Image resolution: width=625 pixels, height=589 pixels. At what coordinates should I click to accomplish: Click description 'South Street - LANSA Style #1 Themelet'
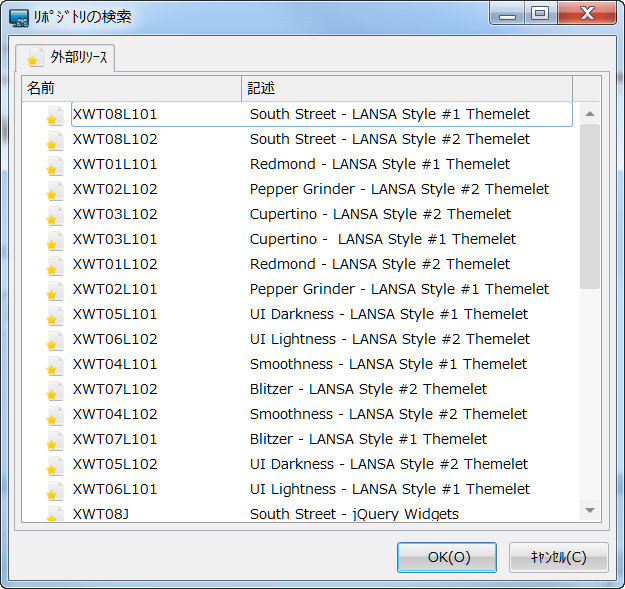[x=390, y=114]
